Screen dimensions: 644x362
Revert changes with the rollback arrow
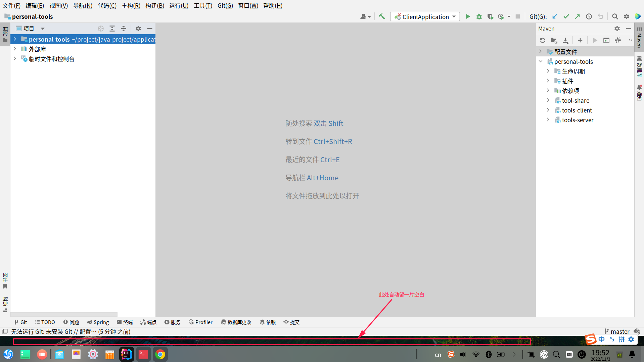point(600,16)
